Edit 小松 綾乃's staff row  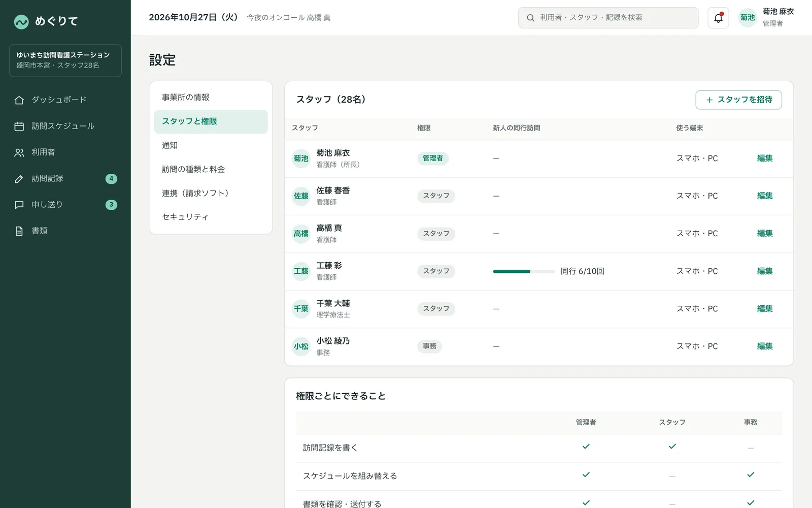(x=765, y=346)
